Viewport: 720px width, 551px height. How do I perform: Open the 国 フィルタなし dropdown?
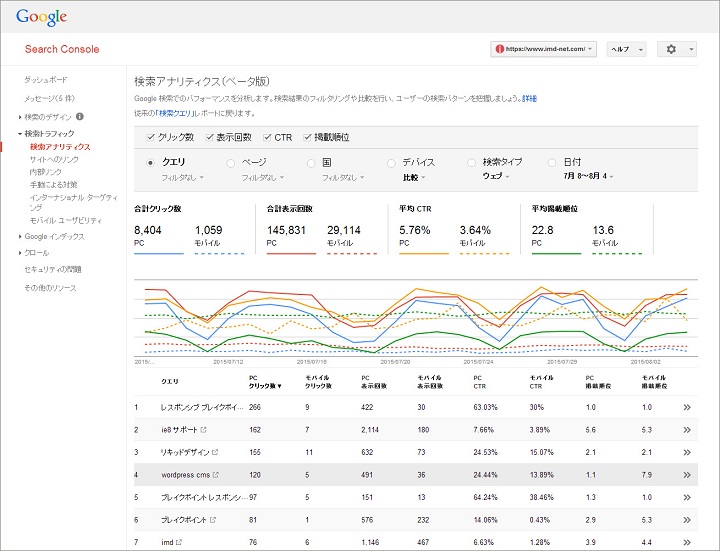click(343, 178)
